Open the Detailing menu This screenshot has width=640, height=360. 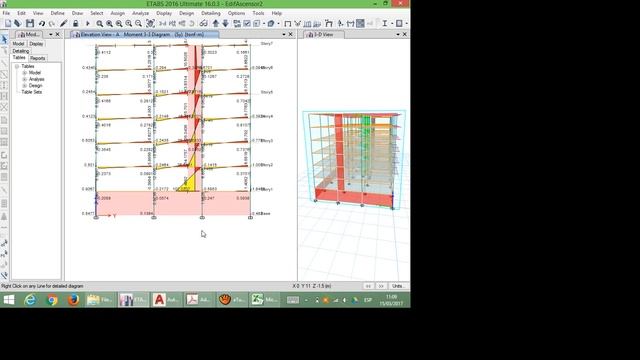tap(211, 13)
